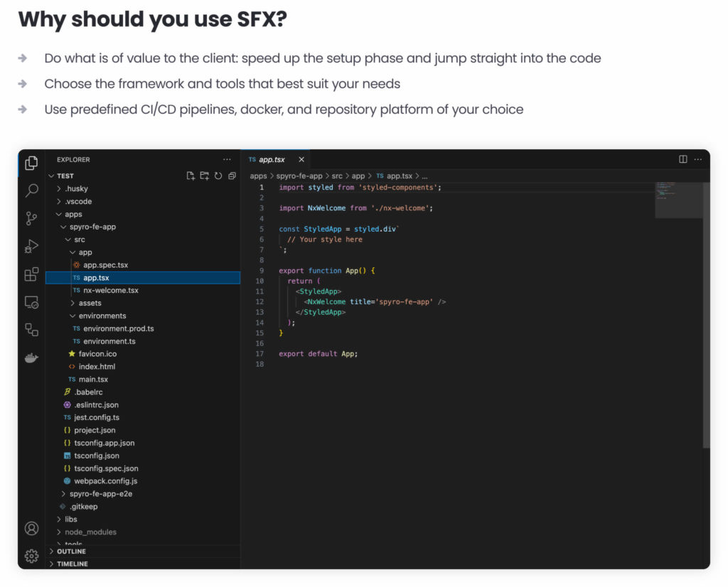The width and height of the screenshot is (728, 587).
Task: Click the Refresh Explorer icon
Action: (x=218, y=176)
